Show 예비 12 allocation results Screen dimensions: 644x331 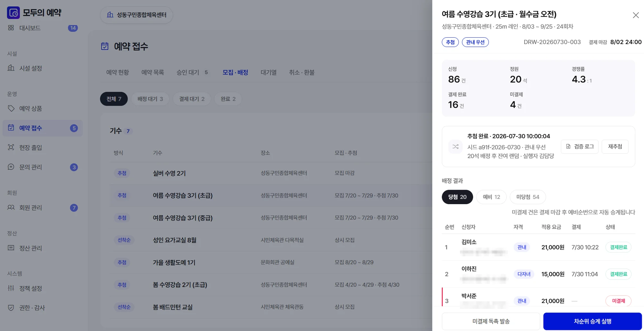(x=491, y=197)
